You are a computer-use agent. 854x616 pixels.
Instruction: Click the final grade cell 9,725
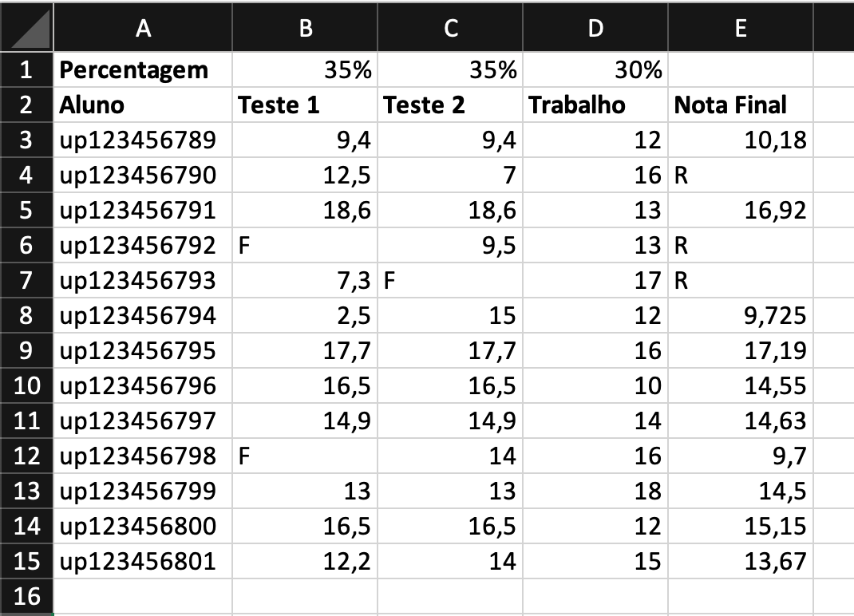click(741, 315)
